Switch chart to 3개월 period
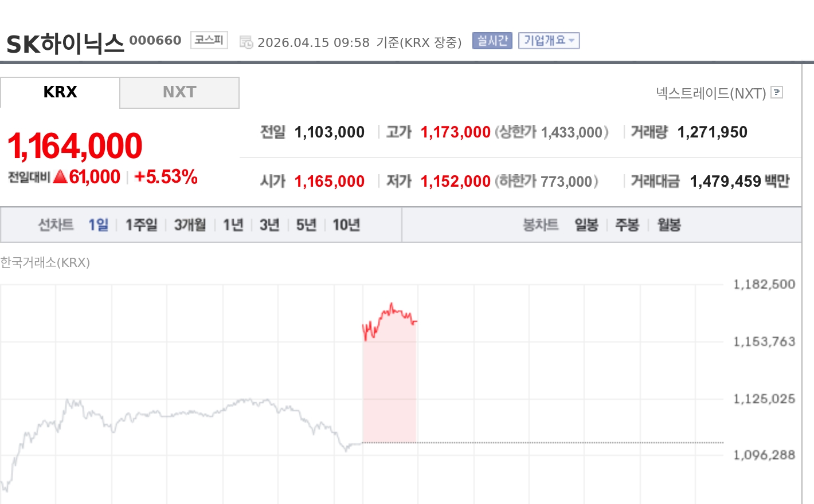Viewport: 814px width, 504px height. click(190, 225)
